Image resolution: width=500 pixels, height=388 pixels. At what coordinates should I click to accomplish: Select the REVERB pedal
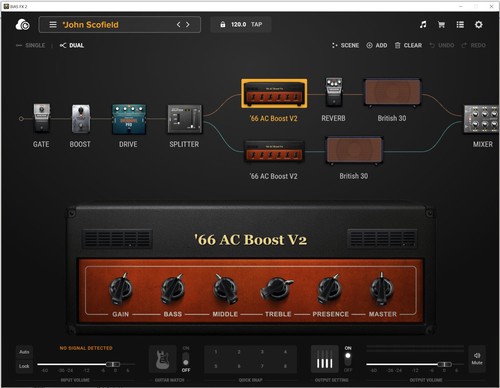point(334,92)
